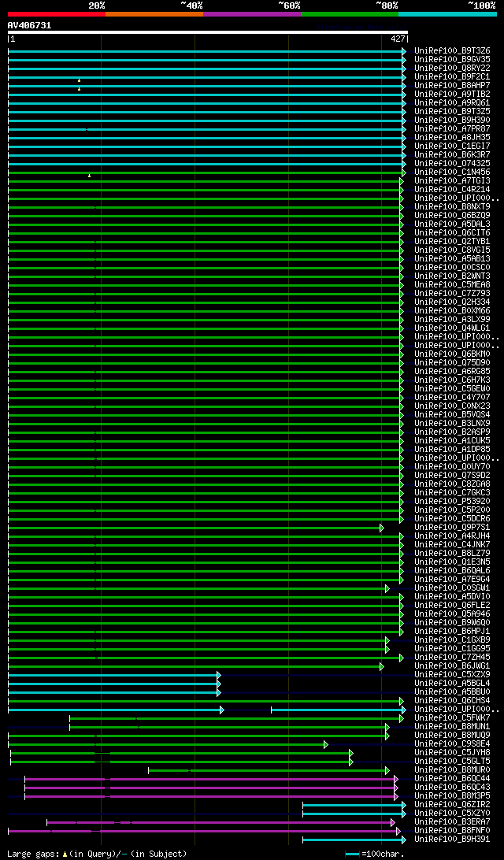
Task: Open hit UniRef100_B9T3Z6
Action: (x=453, y=51)
